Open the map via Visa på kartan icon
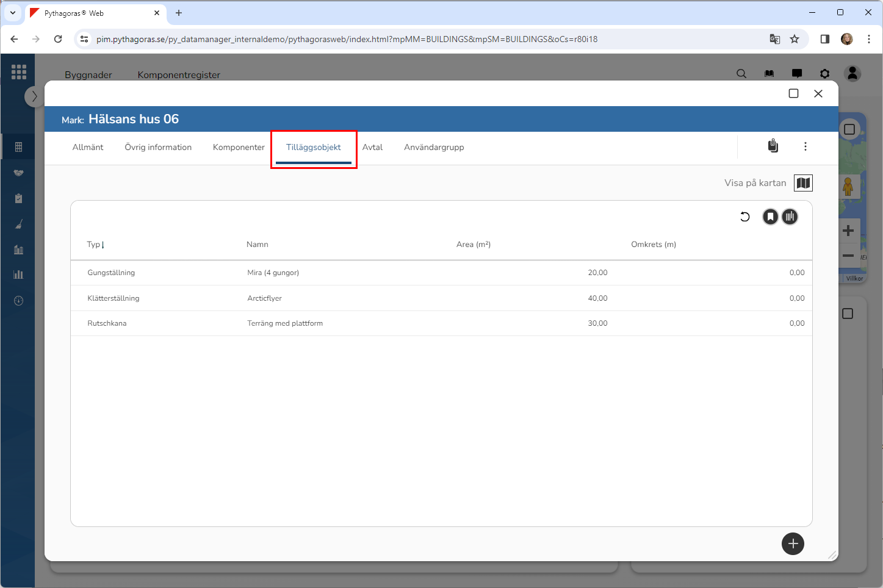883x588 pixels. point(803,183)
